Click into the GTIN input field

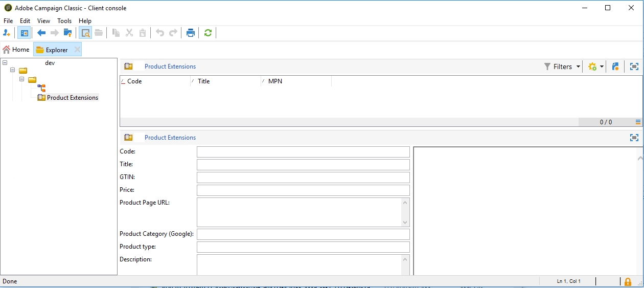[x=303, y=178]
